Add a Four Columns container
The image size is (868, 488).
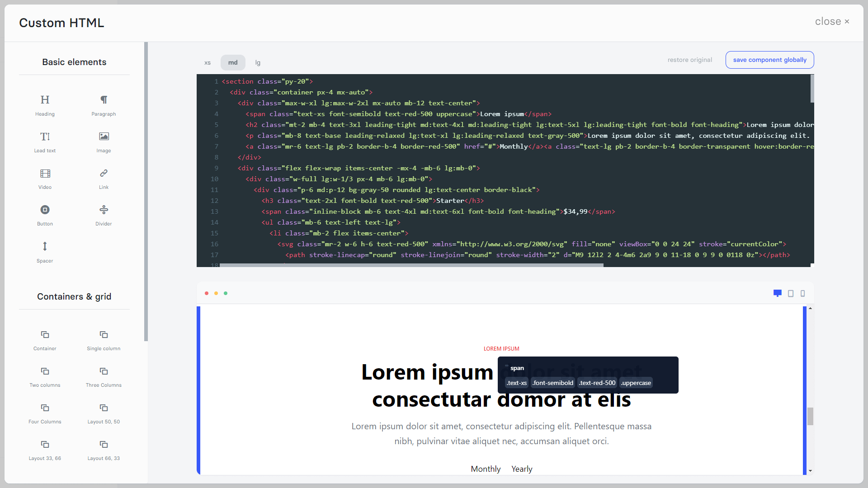coord(45,413)
